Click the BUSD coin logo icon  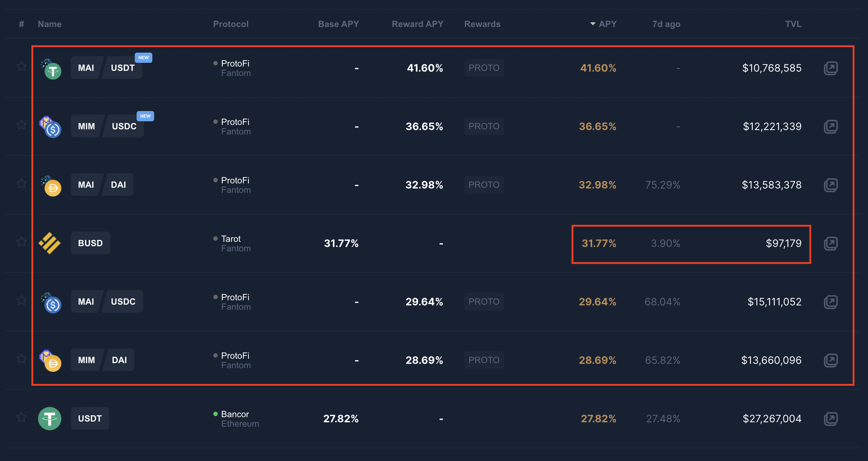[x=50, y=243]
